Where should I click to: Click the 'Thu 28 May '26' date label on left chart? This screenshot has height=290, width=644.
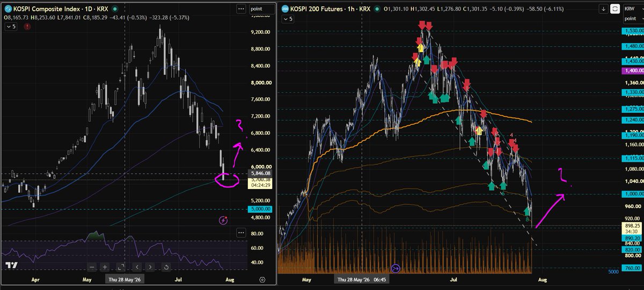point(125,280)
